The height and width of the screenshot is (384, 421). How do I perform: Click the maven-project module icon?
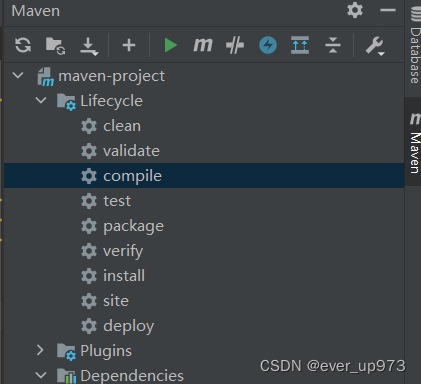[x=46, y=77]
